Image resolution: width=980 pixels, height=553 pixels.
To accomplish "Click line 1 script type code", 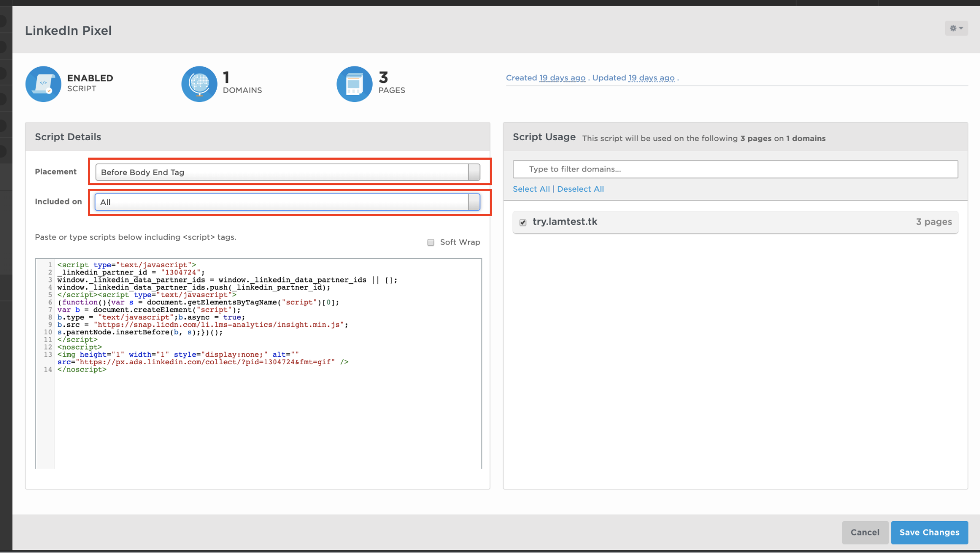I will point(126,265).
